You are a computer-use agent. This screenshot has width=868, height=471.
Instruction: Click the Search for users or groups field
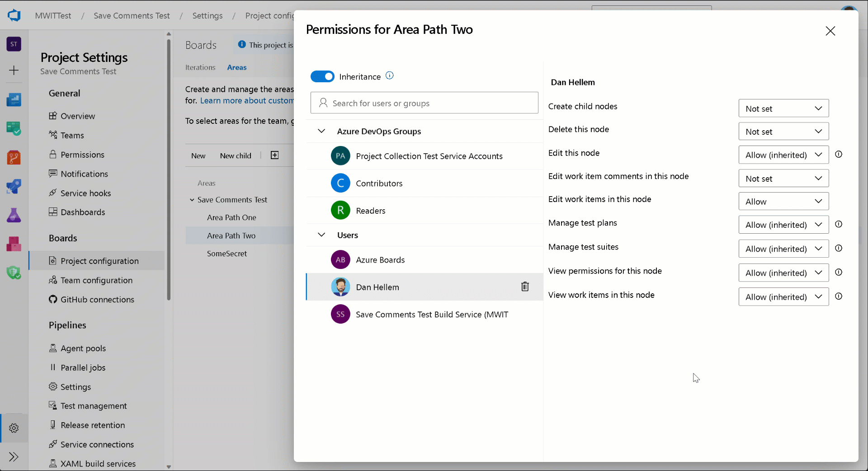(424, 103)
